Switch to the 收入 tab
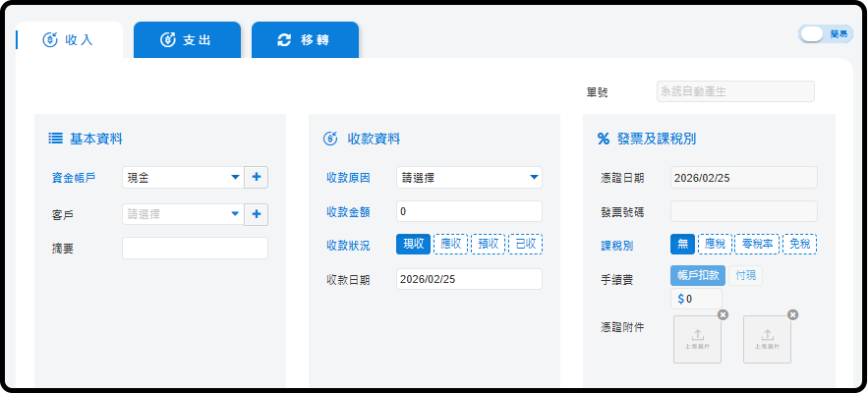 click(69, 40)
